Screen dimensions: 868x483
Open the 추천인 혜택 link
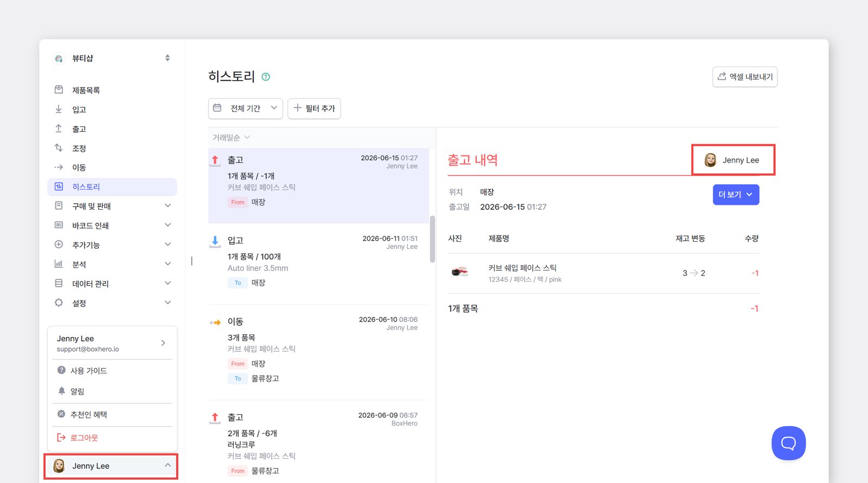(88, 415)
